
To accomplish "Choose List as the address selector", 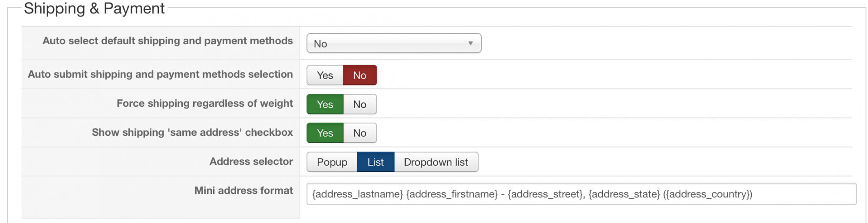I will pos(375,162).
